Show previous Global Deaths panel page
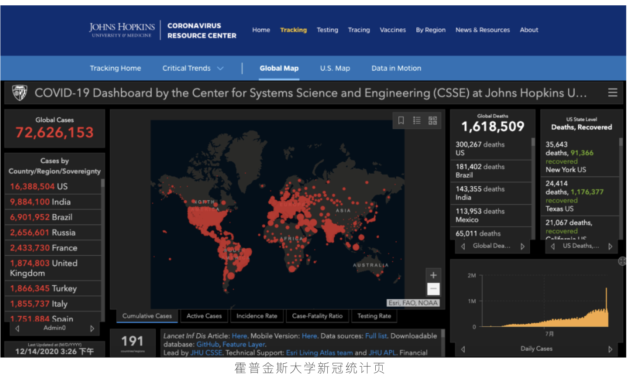Image resolution: width=627 pixels, height=376 pixels. coord(463,246)
